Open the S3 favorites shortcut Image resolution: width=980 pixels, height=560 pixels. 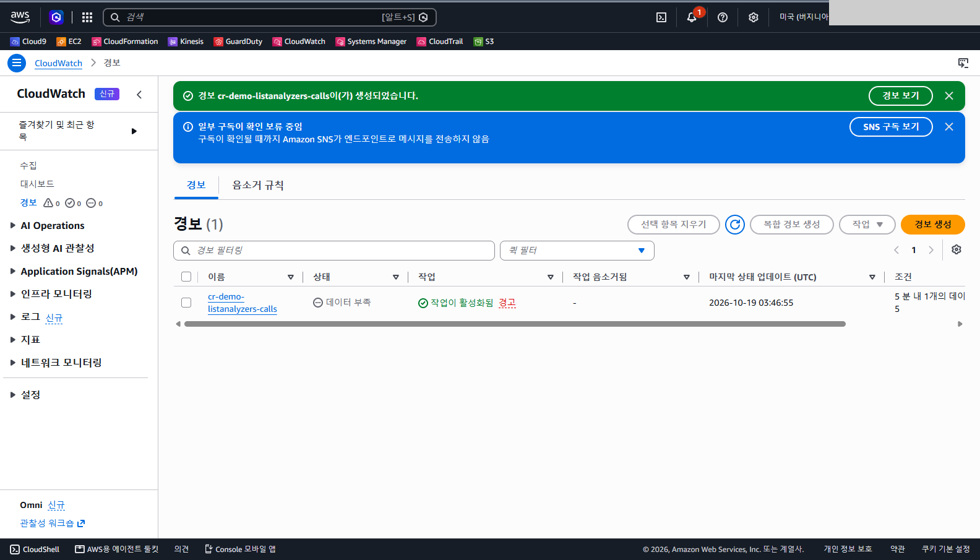coord(484,41)
